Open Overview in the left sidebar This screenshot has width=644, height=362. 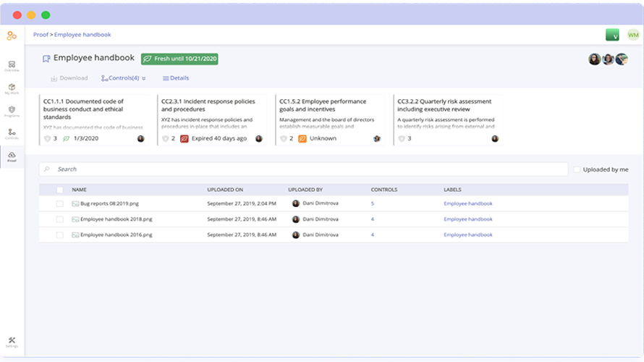click(12, 66)
